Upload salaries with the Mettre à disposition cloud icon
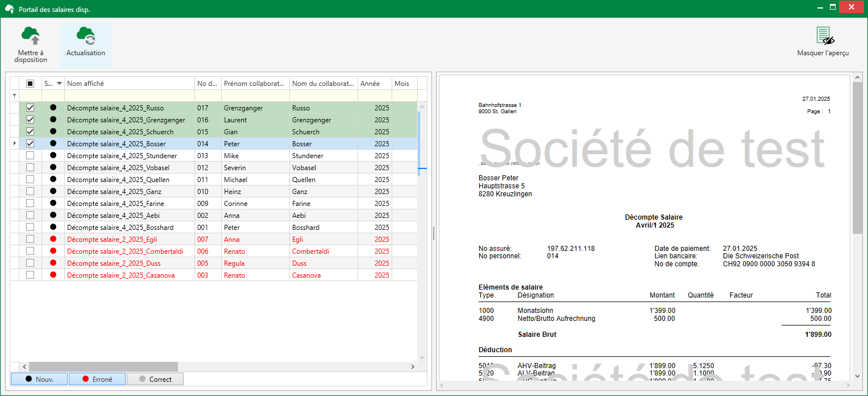 click(x=30, y=35)
